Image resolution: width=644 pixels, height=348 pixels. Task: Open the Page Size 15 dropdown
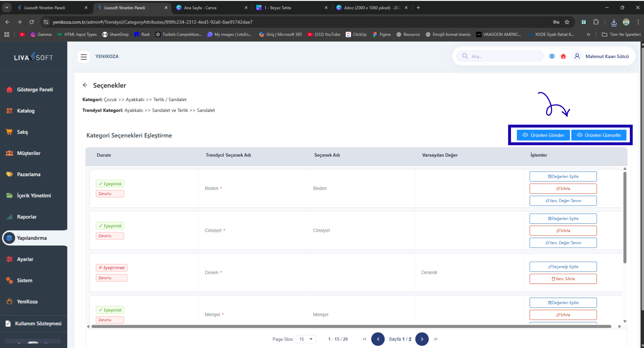pyautogui.click(x=306, y=339)
